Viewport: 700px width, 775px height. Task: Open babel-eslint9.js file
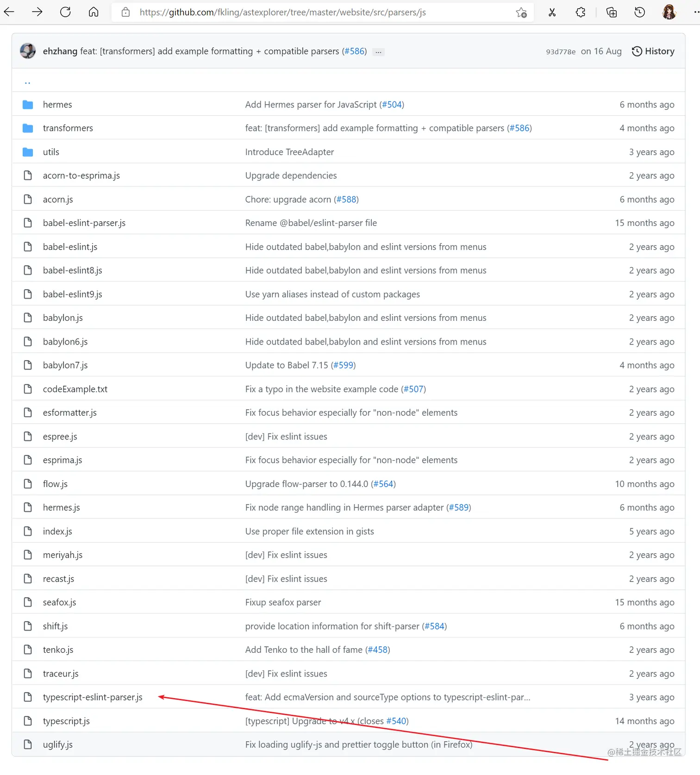73,294
